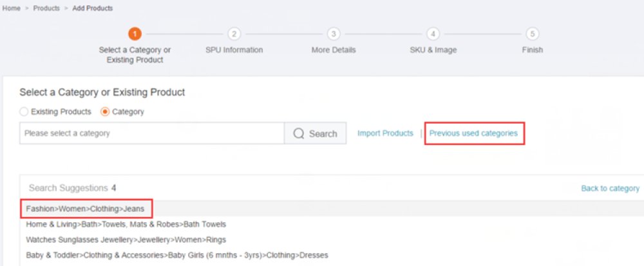Choose the Existing Products radio button
The image size is (644, 266).
tap(24, 111)
